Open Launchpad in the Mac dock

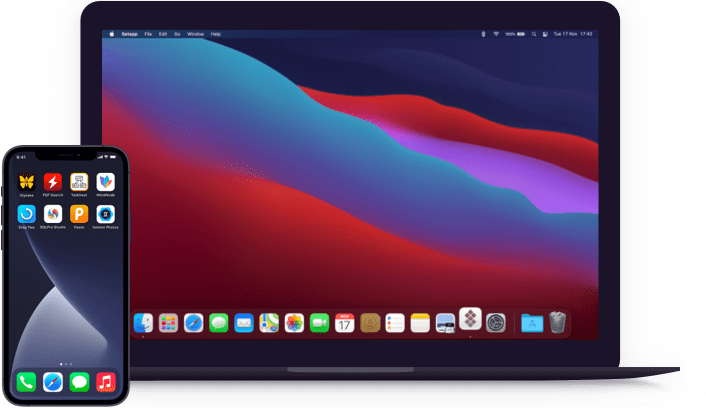[x=168, y=323]
